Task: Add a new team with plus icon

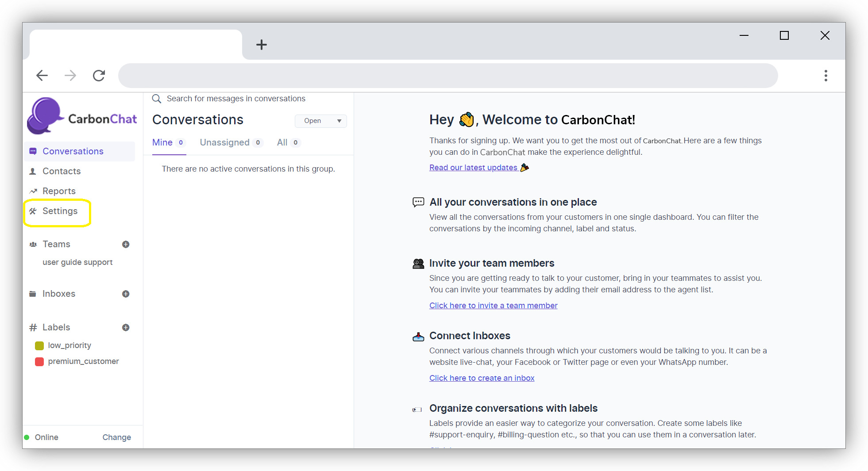Action: [126, 245]
